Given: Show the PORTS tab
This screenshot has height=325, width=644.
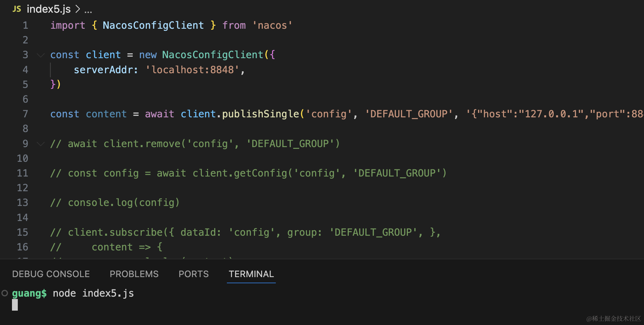Looking at the screenshot, I should click(x=194, y=274).
